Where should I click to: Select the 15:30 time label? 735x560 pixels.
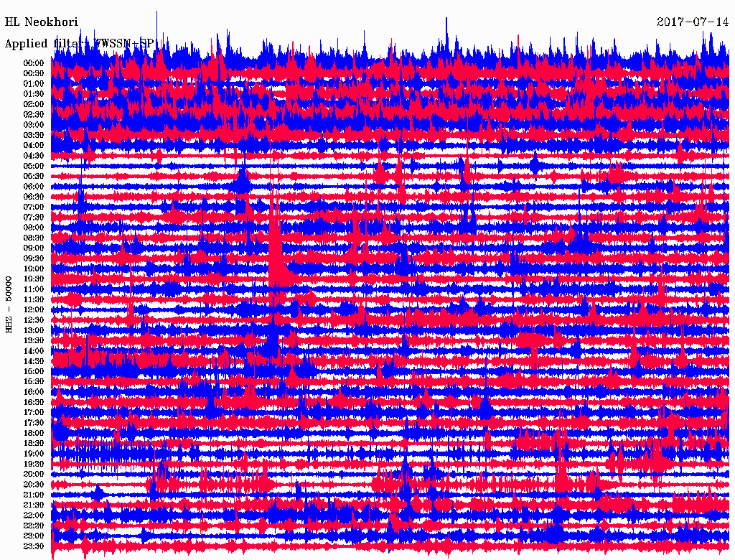(x=34, y=382)
